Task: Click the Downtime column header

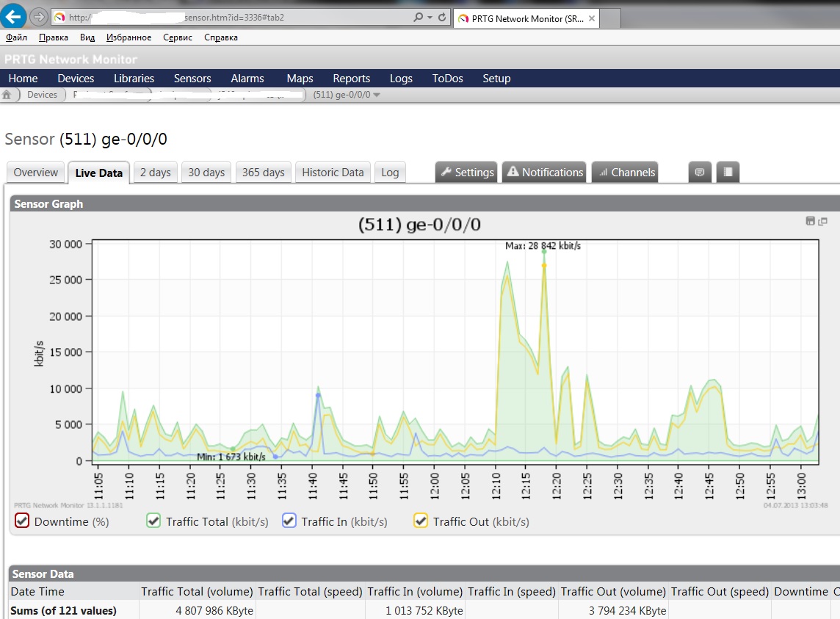Action: [801, 591]
